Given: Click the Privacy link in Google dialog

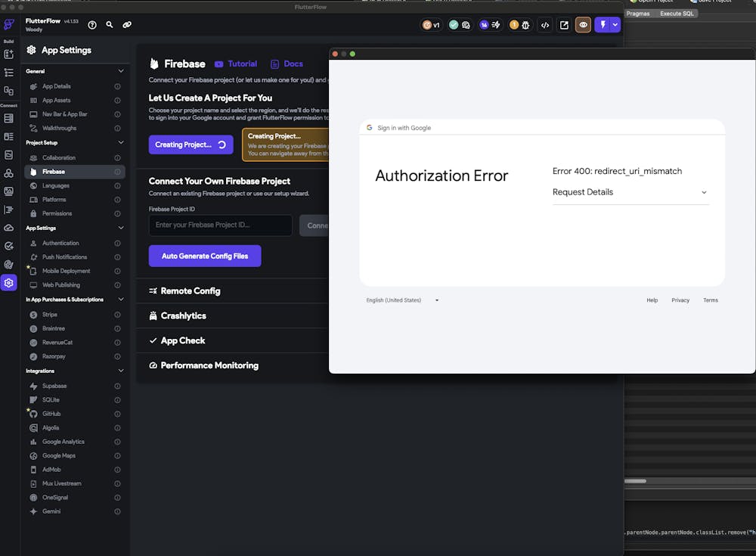Looking at the screenshot, I should 680,300.
